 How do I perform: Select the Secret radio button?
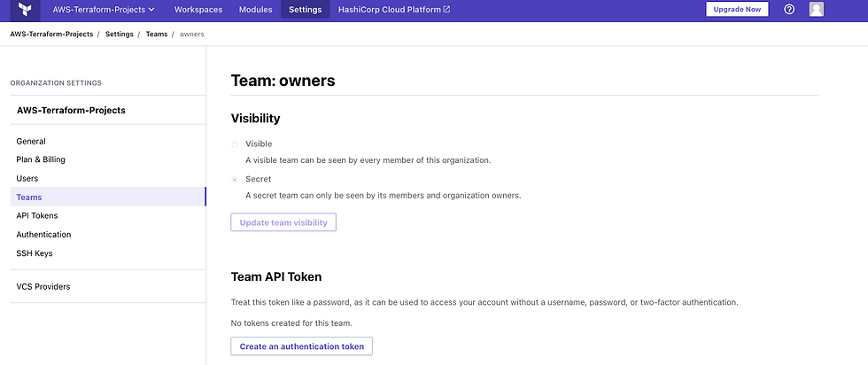(235, 180)
